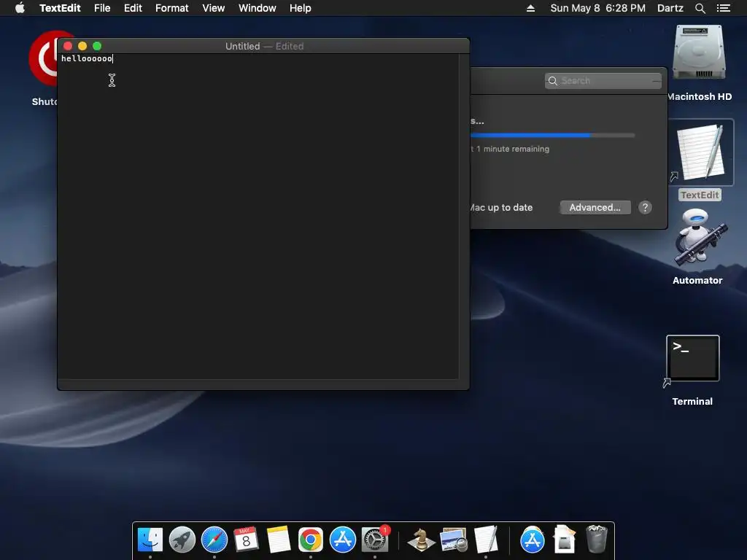Open the Format menu
The image size is (747, 560).
click(x=172, y=8)
